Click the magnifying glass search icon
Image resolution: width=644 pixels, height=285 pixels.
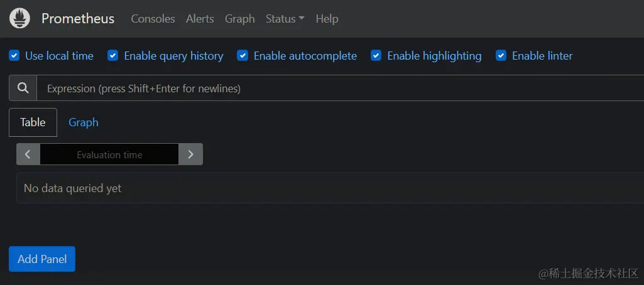pyautogui.click(x=23, y=88)
